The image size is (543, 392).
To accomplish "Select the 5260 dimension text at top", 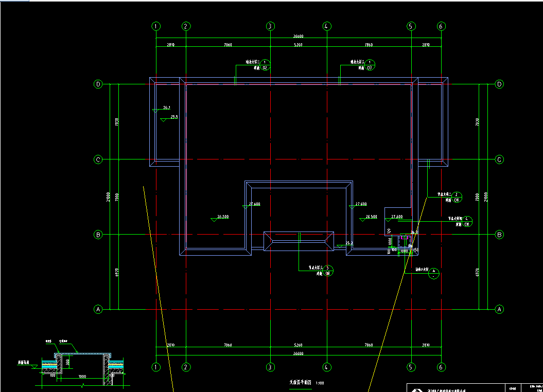I will tap(297, 45).
